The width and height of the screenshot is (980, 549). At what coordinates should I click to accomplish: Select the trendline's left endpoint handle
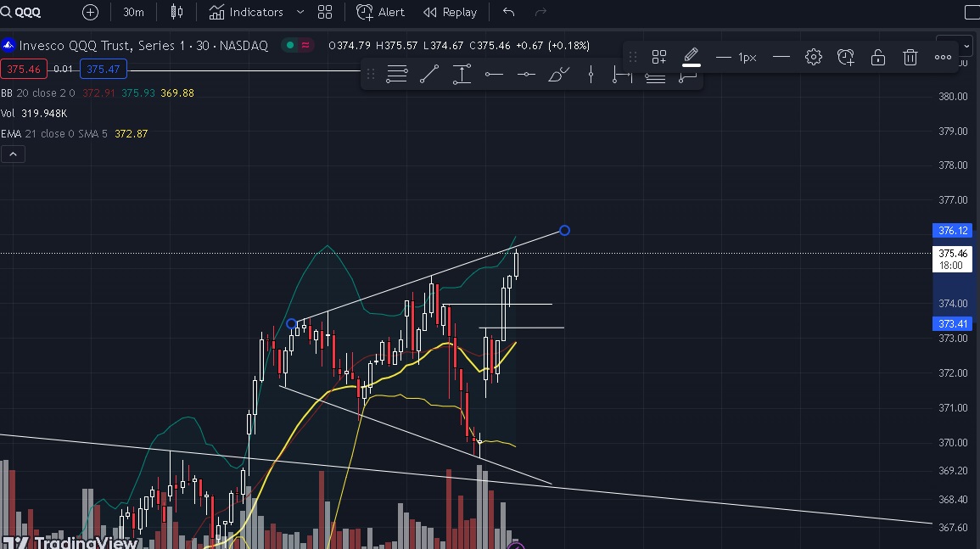click(291, 324)
